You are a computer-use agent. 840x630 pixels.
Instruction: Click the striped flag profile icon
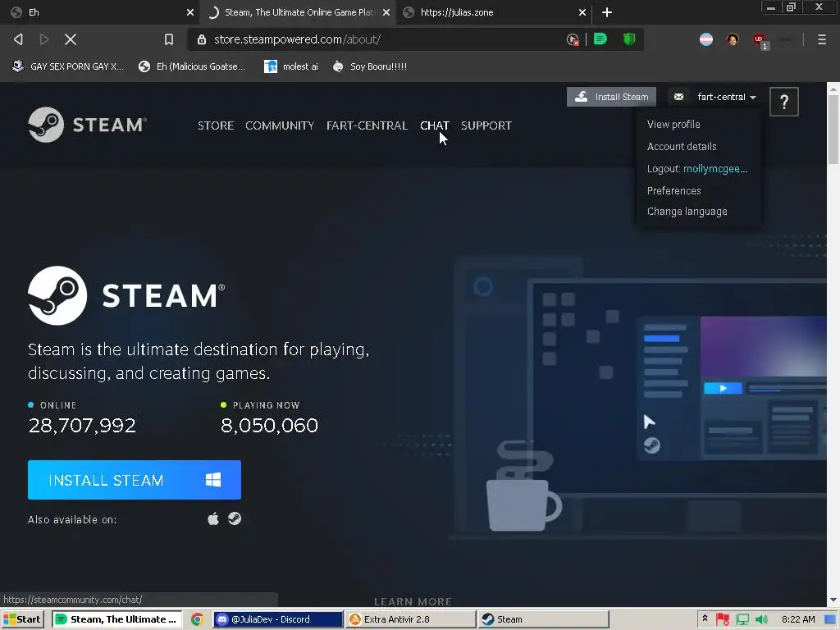[x=706, y=39]
